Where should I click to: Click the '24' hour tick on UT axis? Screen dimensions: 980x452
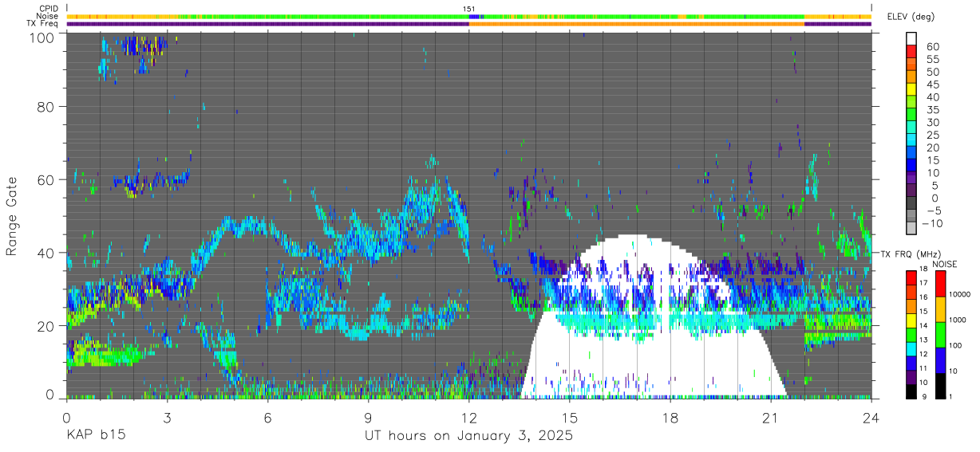871,418
